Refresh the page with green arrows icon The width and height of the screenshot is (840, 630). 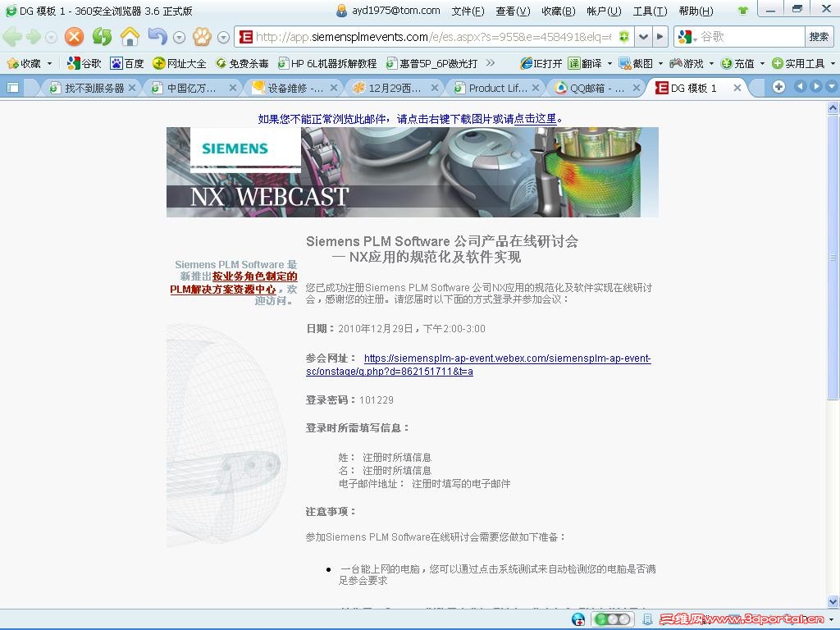(x=102, y=36)
